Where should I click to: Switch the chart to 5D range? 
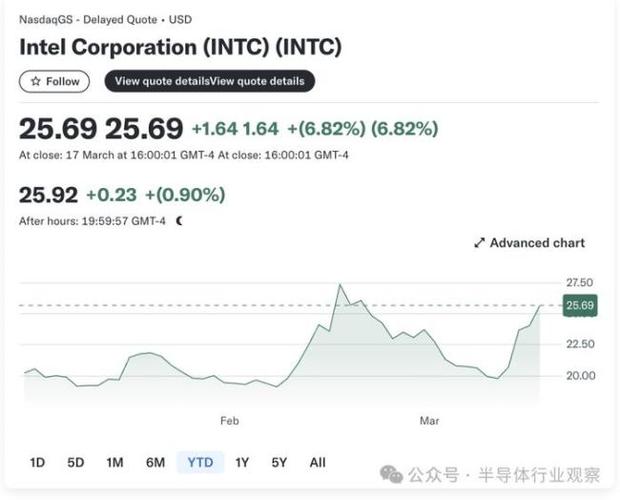pyautogui.click(x=76, y=462)
